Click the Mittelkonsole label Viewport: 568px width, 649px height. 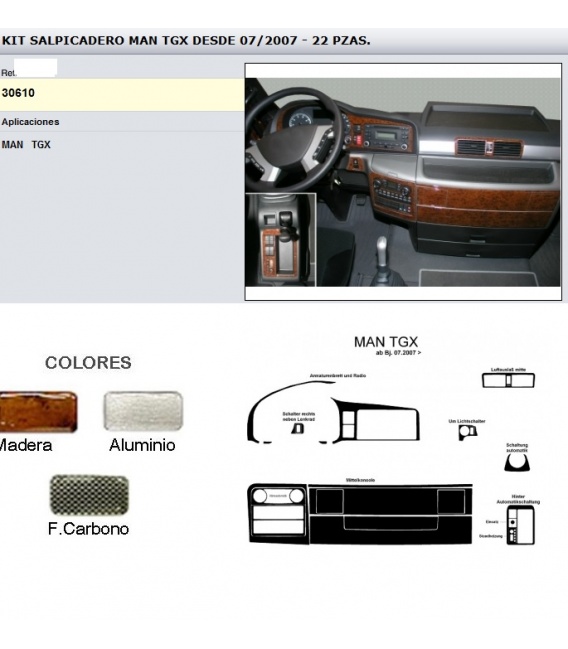click(x=360, y=480)
